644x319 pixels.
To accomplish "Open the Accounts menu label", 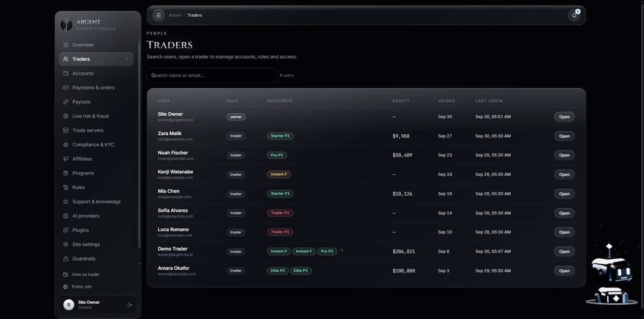I will point(83,73).
